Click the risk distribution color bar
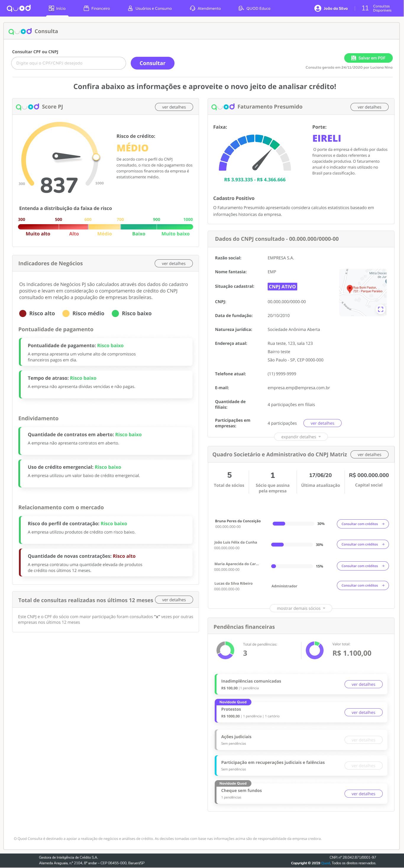404x868 pixels. tap(106, 227)
